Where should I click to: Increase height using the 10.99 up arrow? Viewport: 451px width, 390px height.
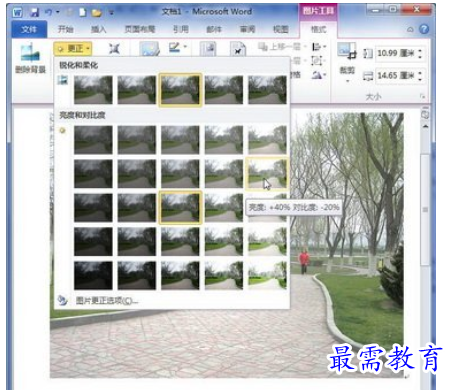pos(420,50)
